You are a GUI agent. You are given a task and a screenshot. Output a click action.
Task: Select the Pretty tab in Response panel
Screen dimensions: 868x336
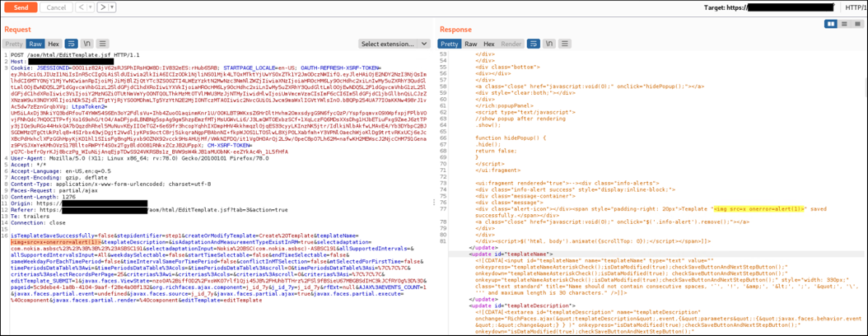450,44
